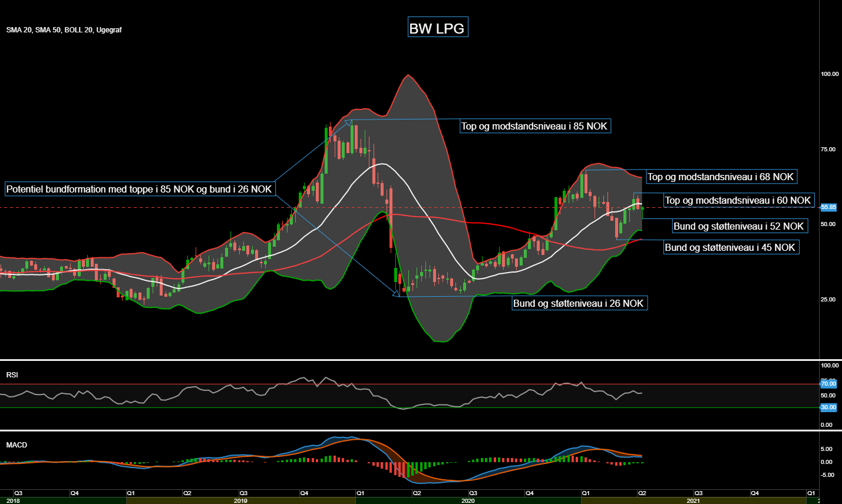This screenshot has width=842, height=504.
Task: Click the current price tag 55.85
Action: point(828,207)
